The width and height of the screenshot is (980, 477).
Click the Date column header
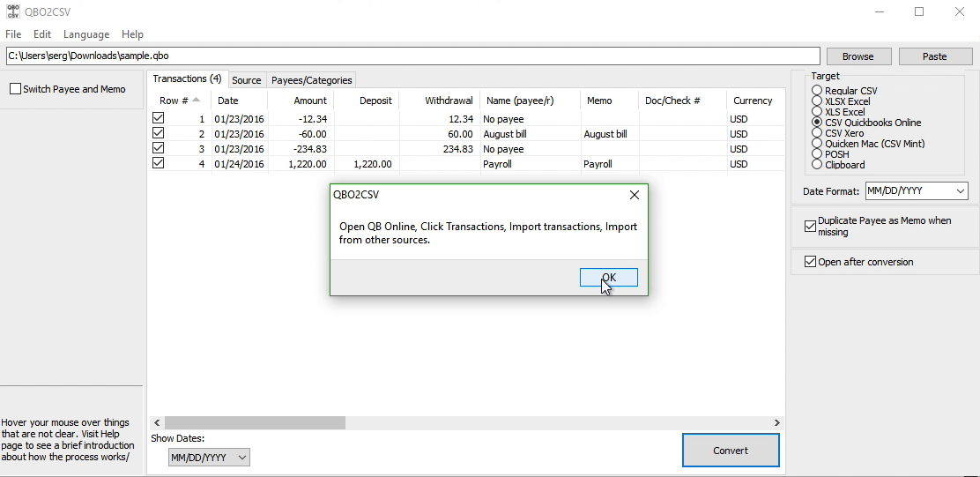(240, 101)
